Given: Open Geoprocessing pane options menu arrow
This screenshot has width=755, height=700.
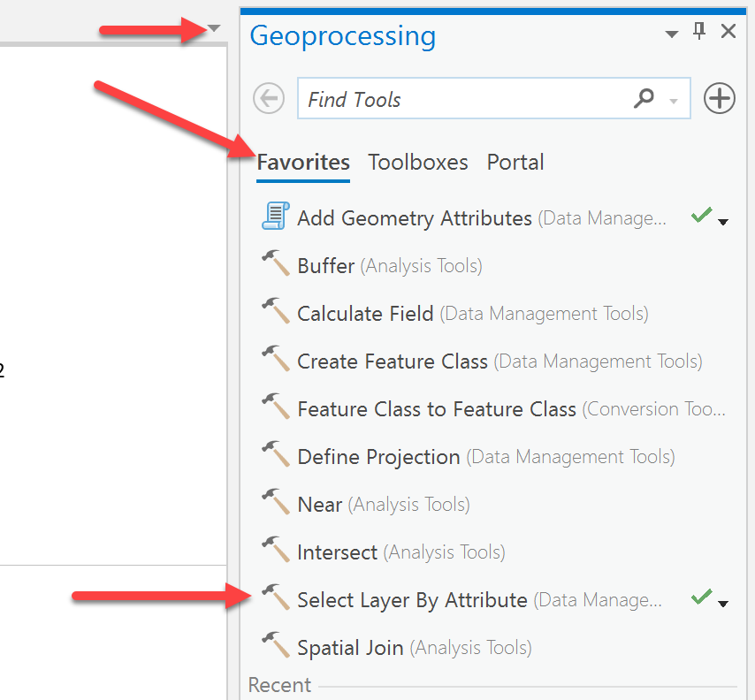Looking at the screenshot, I should click(671, 34).
